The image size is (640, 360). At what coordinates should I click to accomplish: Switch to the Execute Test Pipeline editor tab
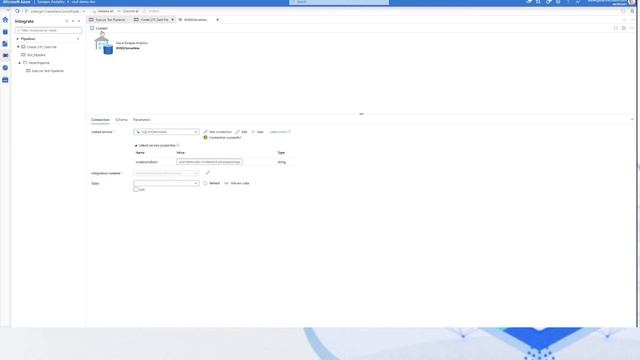click(107, 20)
